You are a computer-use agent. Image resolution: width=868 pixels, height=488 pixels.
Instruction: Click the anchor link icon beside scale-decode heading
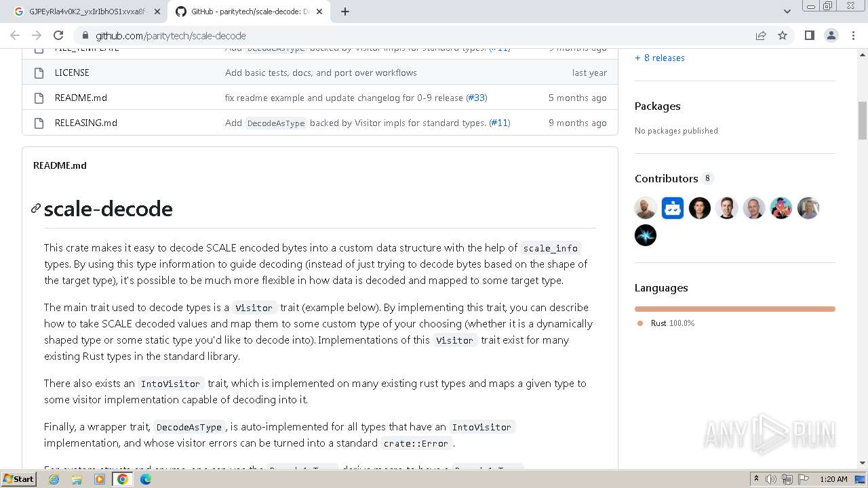36,209
